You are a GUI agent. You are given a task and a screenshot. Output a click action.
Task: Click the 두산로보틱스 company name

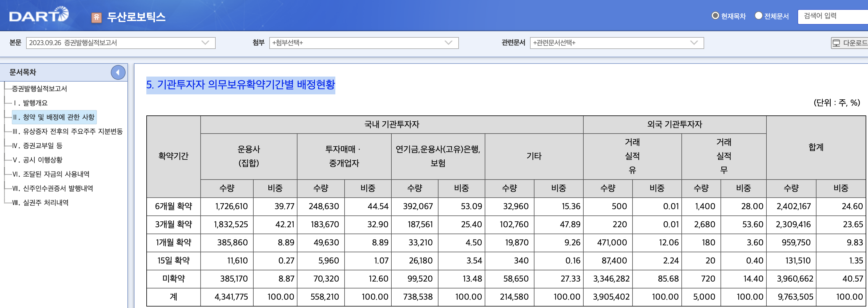pos(136,17)
